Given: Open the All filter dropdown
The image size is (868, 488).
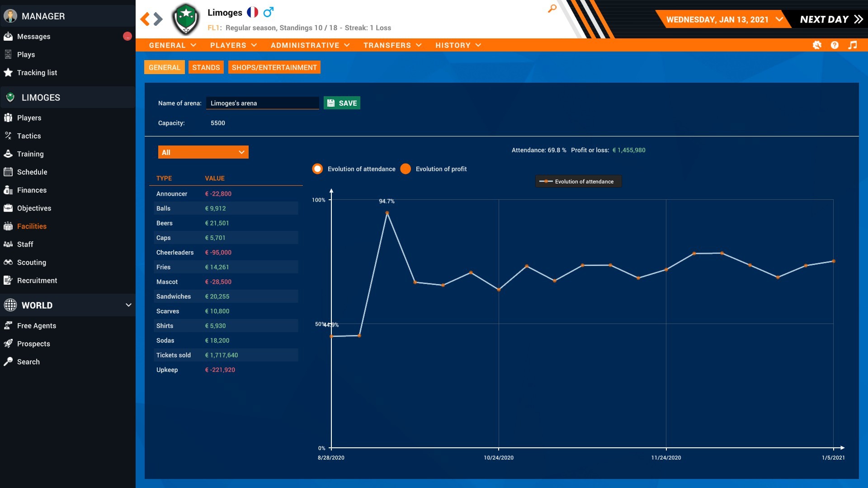Looking at the screenshot, I should tap(203, 152).
